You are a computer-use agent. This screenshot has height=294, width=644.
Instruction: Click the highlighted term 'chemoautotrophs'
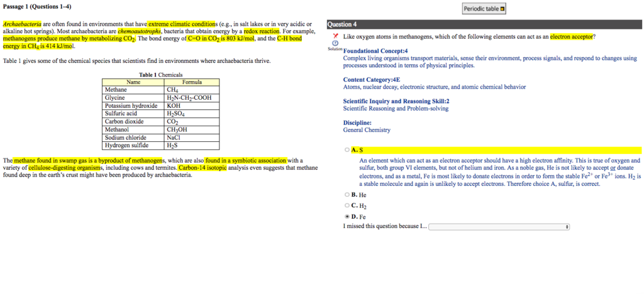[140, 31]
